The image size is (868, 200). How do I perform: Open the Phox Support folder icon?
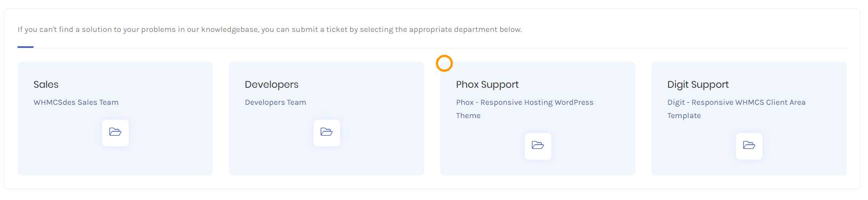[x=538, y=146]
